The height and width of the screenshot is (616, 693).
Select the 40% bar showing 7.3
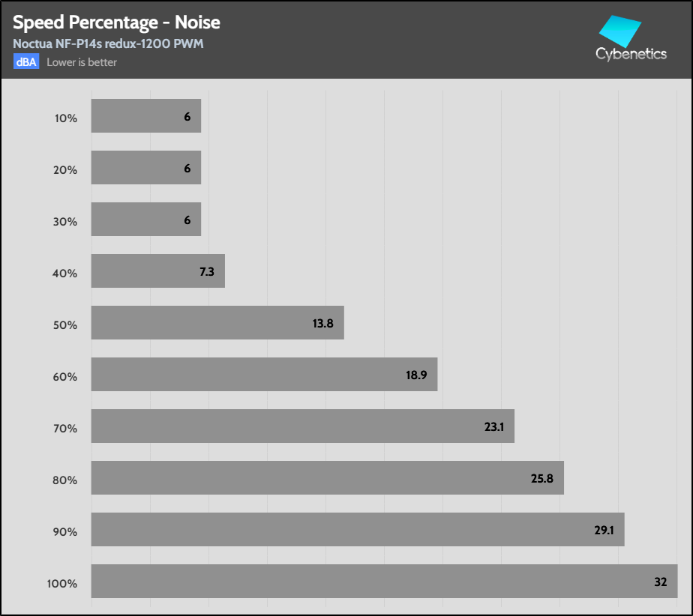click(x=157, y=271)
